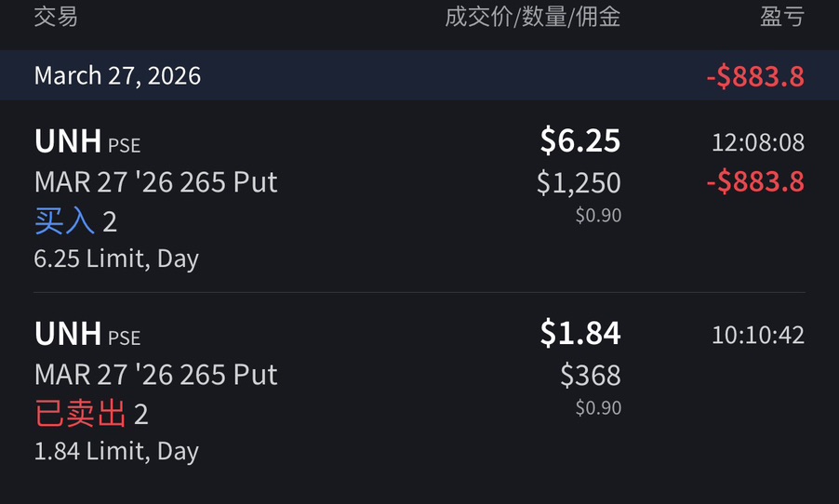Viewport: 839px width, 504px height.
Task: Click the 交易 column header
Action: [x=56, y=17]
